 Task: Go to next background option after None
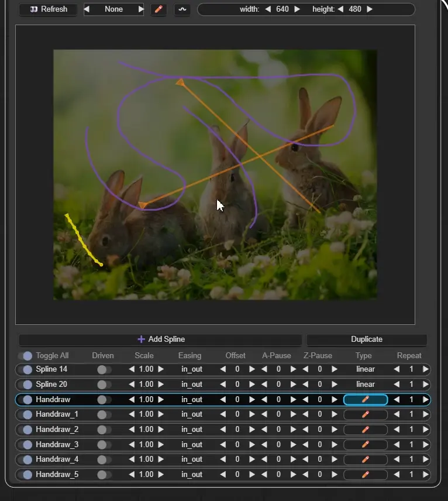141,9
